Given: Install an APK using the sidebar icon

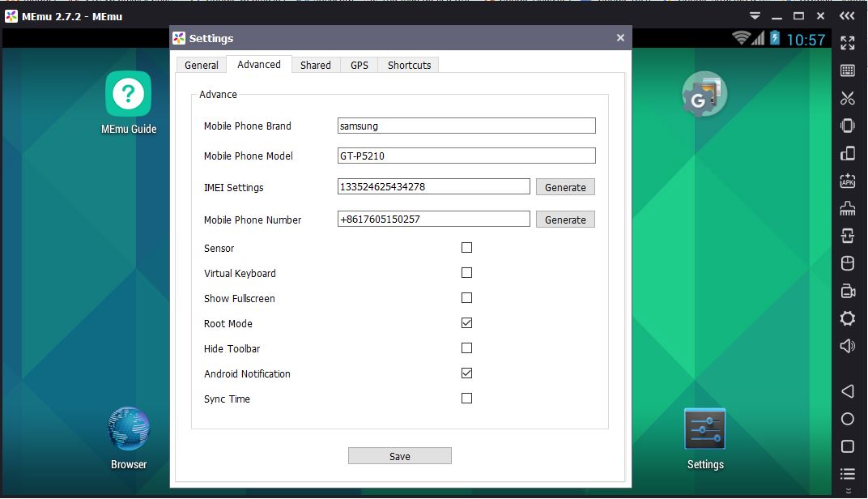Looking at the screenshot, I should click(847, 181).
